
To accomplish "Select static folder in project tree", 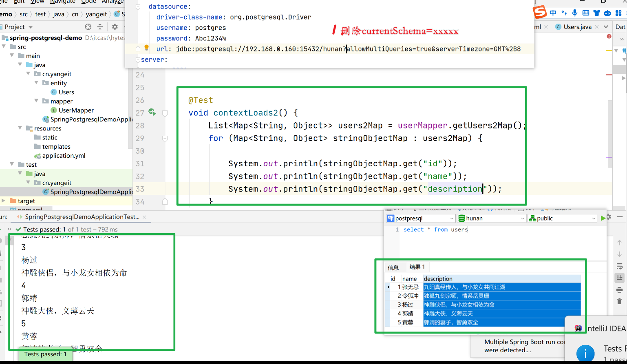I will [x=50, y=137].
